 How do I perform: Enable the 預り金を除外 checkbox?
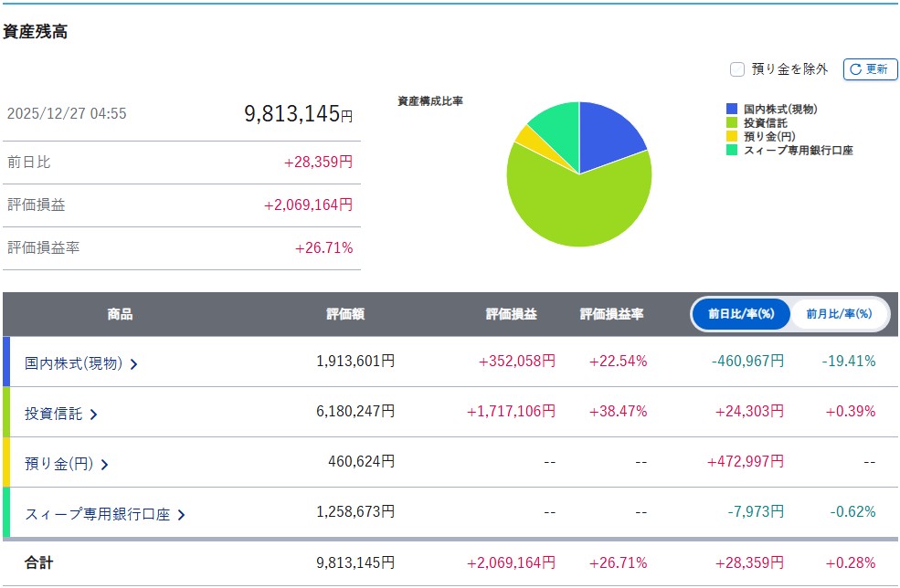coord(737,69)
